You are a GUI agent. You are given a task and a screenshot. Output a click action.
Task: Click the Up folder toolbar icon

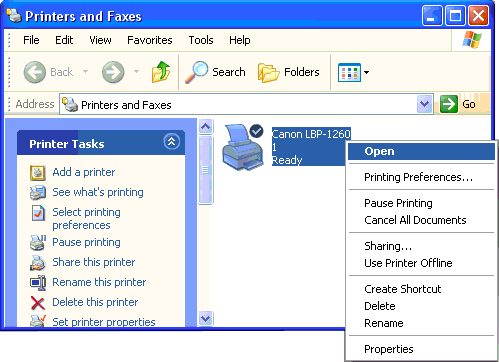pos(161,72)
